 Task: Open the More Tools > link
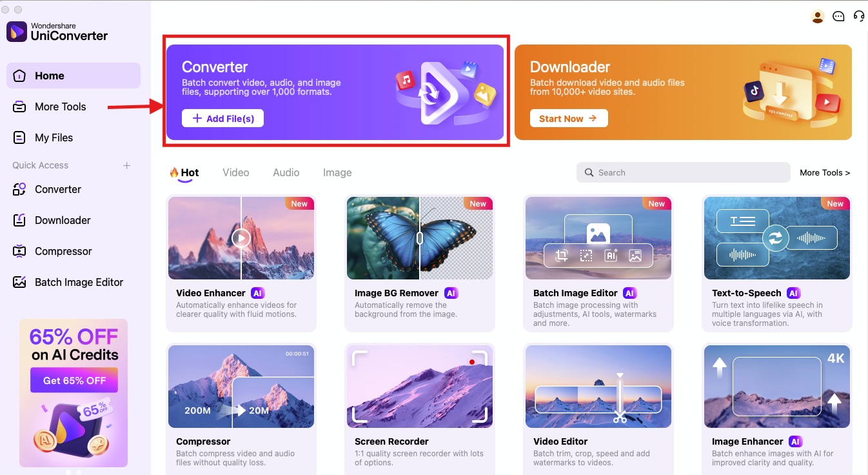click(x=825, y=172)
